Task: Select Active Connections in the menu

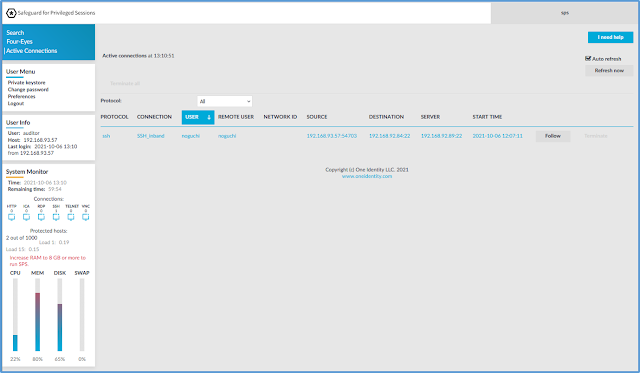Action: click(31, 51)
